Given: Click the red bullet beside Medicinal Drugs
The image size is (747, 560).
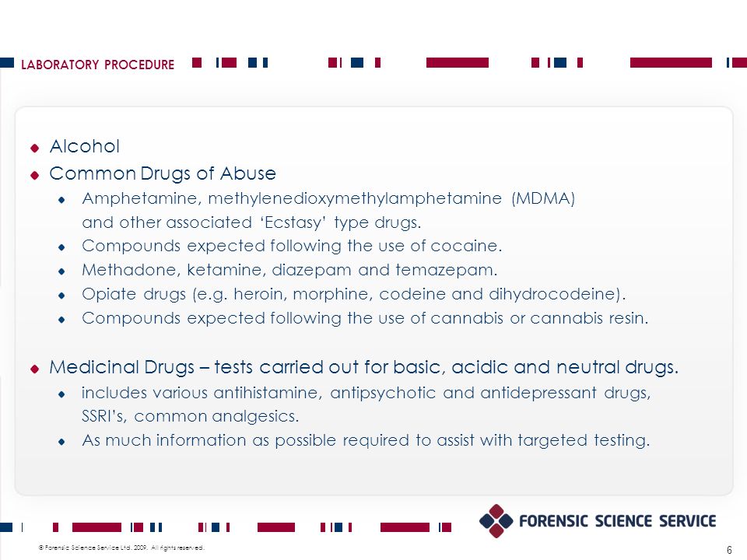Looking at the screenshot, I should pyautogui.click(x=34, y=369).
